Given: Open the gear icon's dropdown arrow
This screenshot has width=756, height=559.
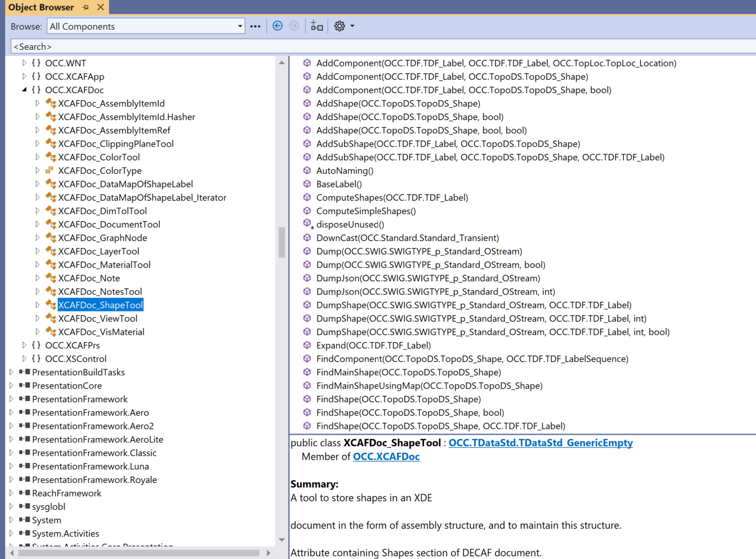Looking at the screenshot, I should coord(351,26).
